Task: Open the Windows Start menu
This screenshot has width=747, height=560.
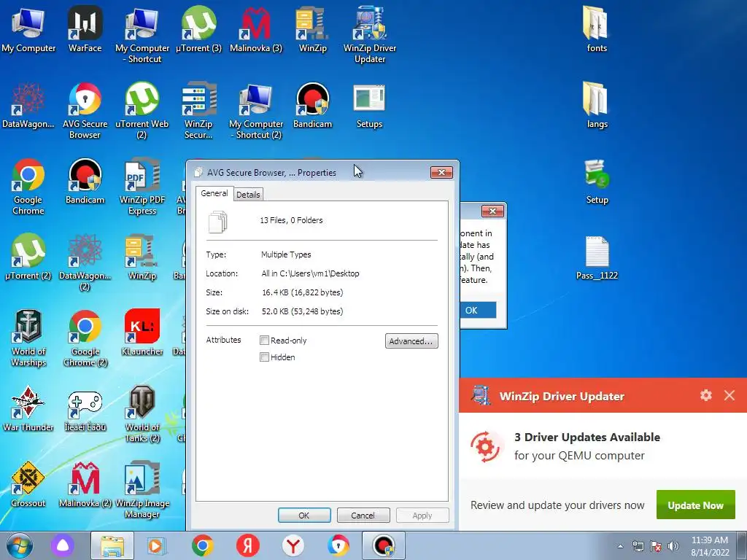Action: pos(20,545)
